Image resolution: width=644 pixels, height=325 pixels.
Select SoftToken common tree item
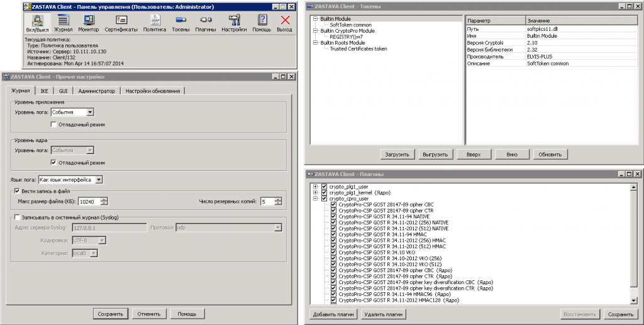point(350,25)
